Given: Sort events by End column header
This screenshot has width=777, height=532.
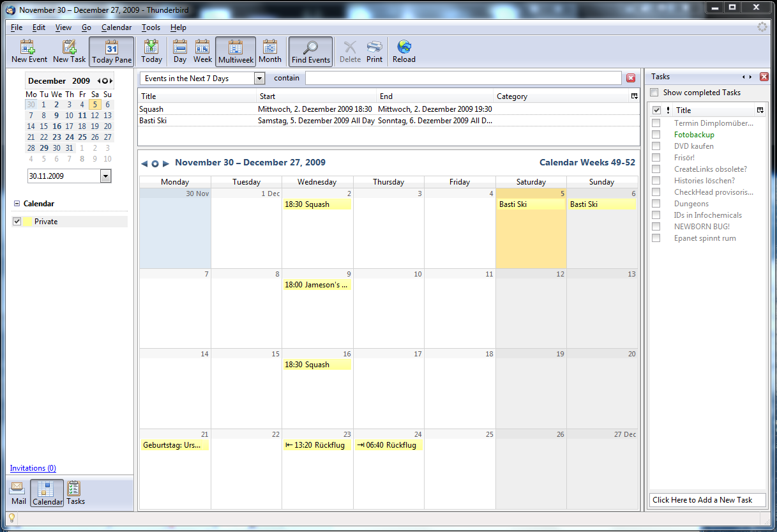Looking at the screenshot, I should click(x=435, y=96).
